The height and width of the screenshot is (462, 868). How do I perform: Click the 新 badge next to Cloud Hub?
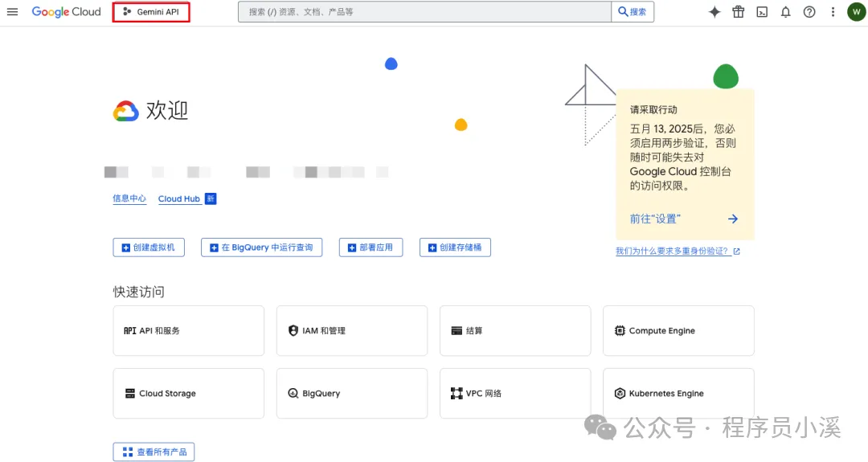[x=211, y=198]
